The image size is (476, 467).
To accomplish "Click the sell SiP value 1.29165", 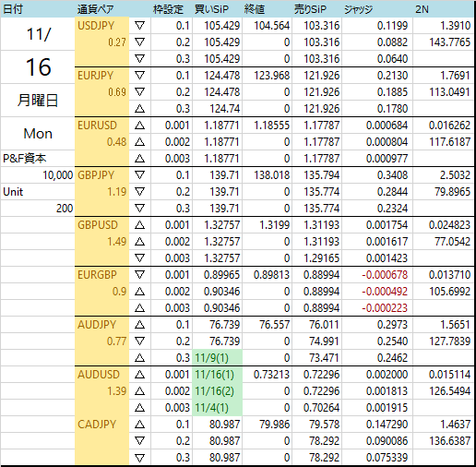I will point(322,258).
